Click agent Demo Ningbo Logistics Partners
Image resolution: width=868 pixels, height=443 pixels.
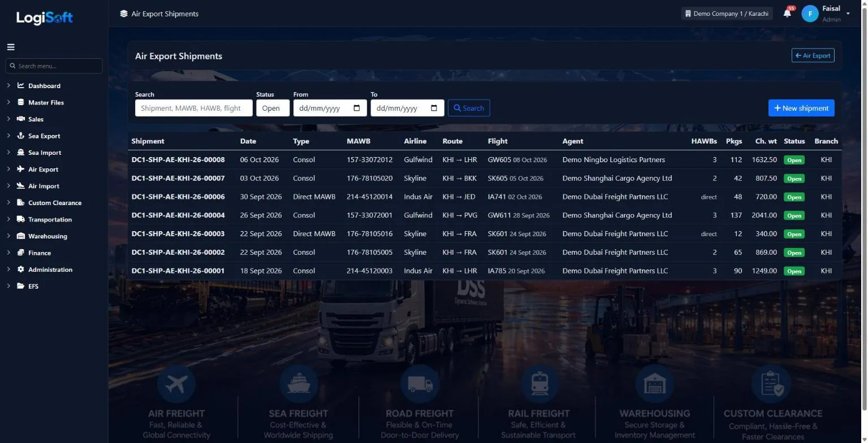point(614,160)
